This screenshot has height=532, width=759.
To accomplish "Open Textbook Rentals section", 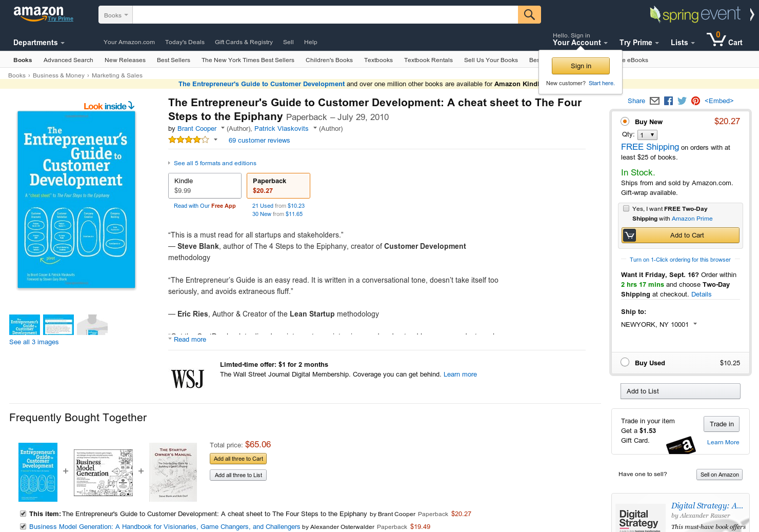I will tap(428, 60).
